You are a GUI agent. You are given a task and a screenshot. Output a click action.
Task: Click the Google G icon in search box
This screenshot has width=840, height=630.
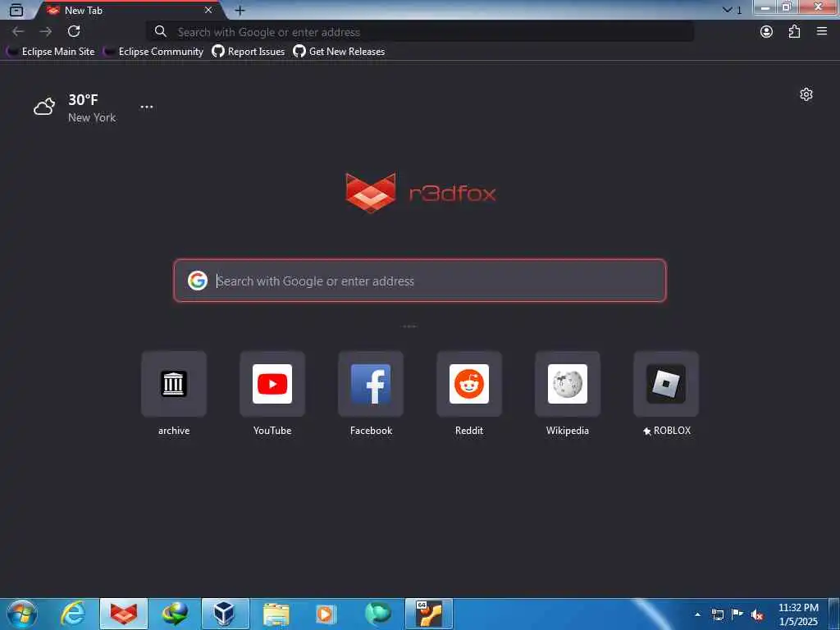(x=198, y=281)
